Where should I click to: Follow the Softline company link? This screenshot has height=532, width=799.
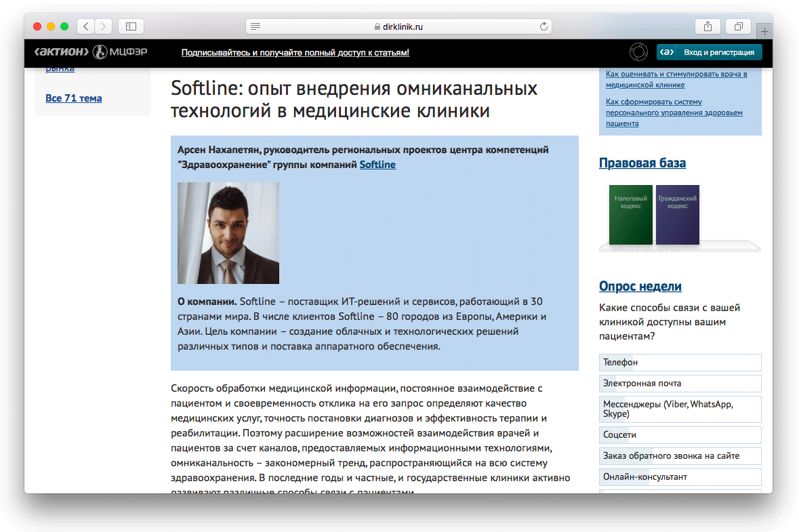coord(377,165)
